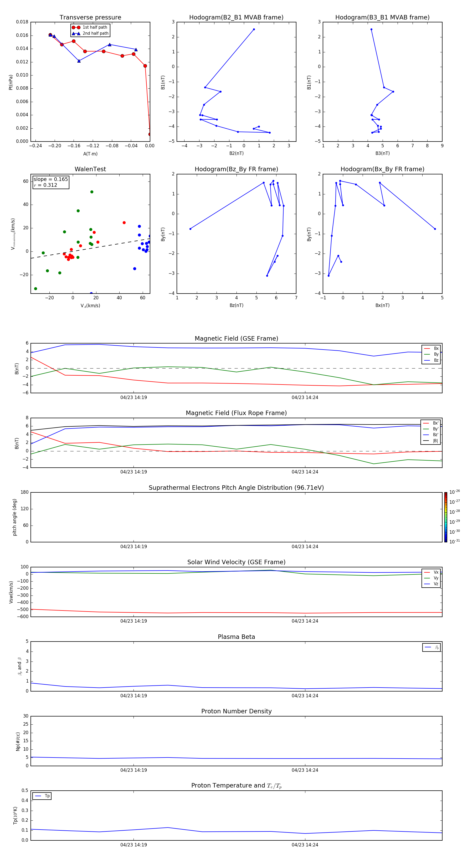
Task: Click the "Bx(nT)" hodogram x-axis label
Action: tap(382, 305)
